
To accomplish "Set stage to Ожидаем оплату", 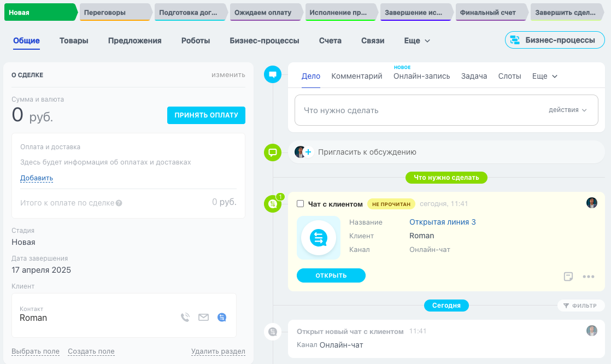I will (266, 12).
